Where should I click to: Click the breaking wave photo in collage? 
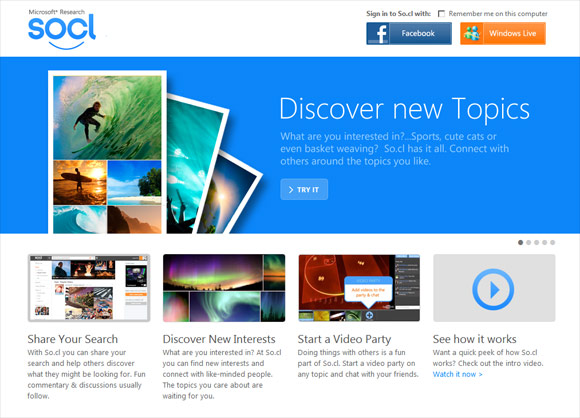pos(80,219)
